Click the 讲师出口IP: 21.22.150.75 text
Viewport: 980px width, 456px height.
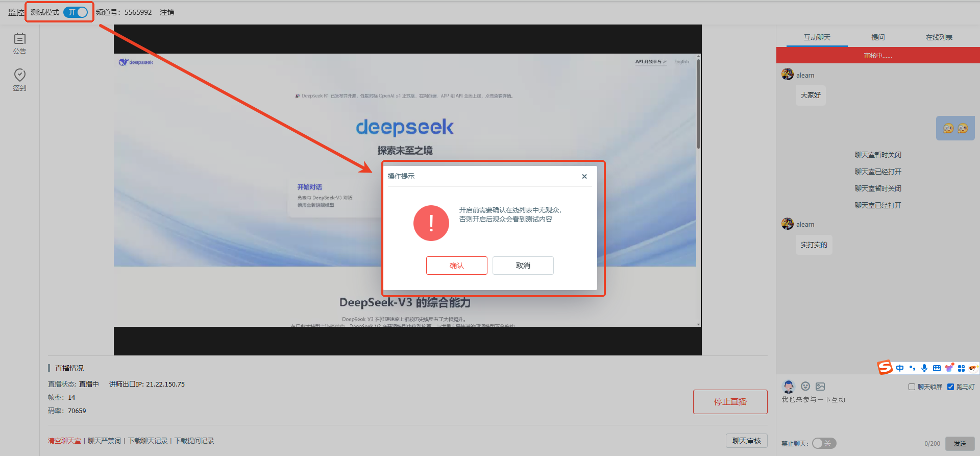147,384
